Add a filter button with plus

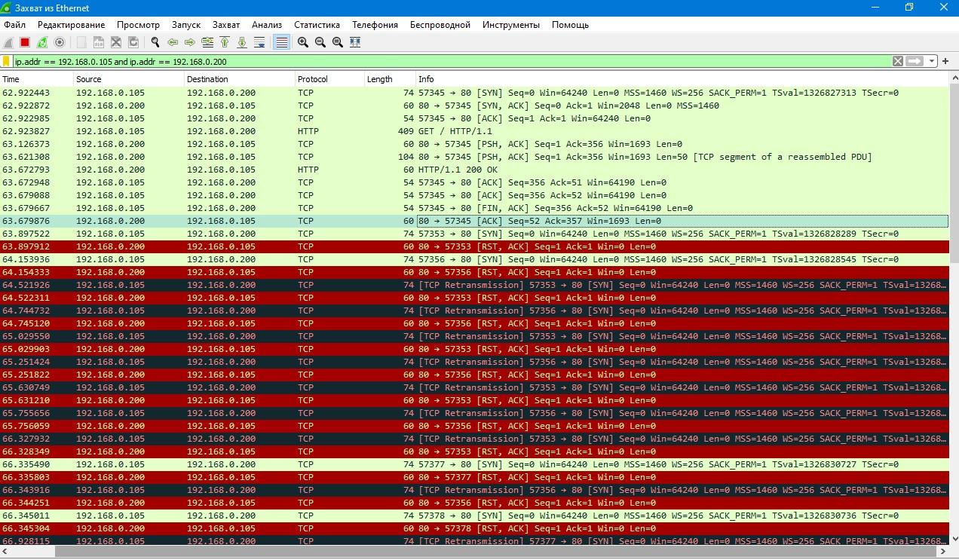945,62
